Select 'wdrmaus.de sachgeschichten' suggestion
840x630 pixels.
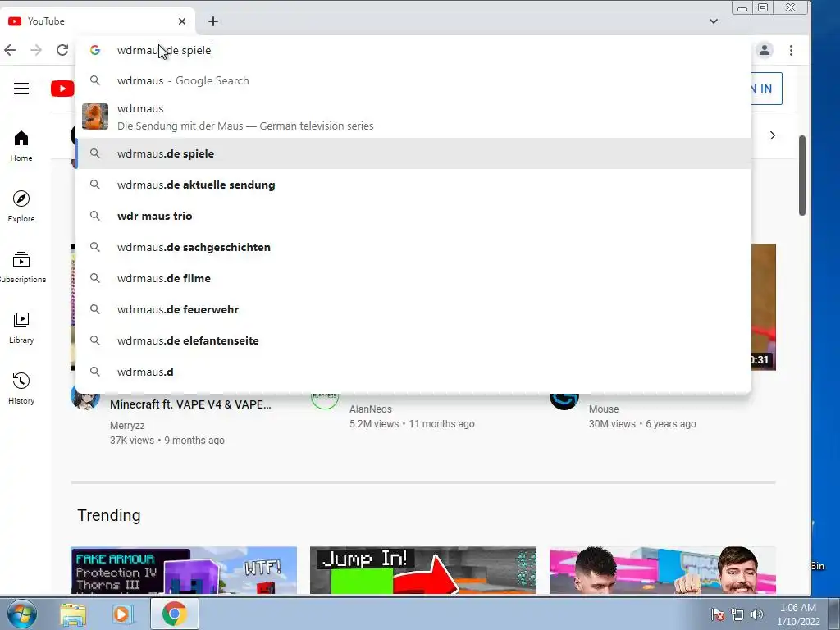pos(413,247)
